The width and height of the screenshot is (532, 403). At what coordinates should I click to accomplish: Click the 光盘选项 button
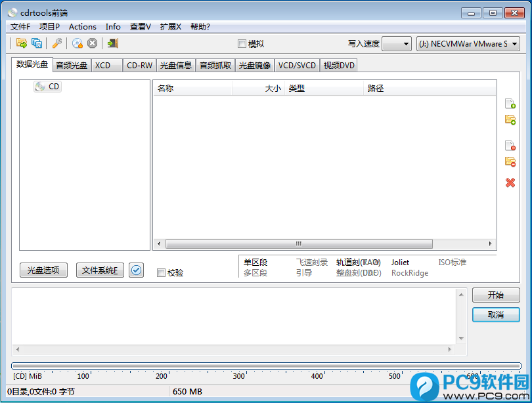point(43,270)
